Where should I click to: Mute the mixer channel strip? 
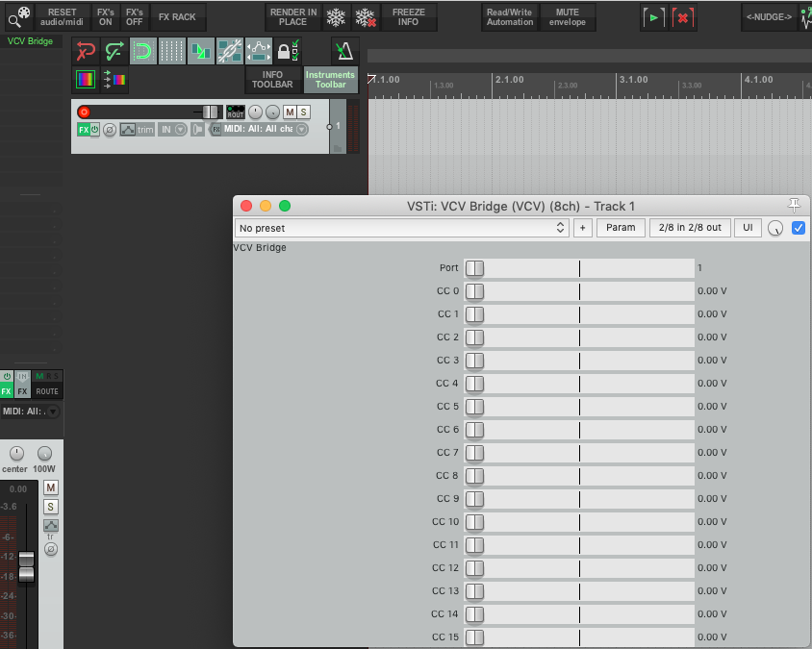click(51, 487)
